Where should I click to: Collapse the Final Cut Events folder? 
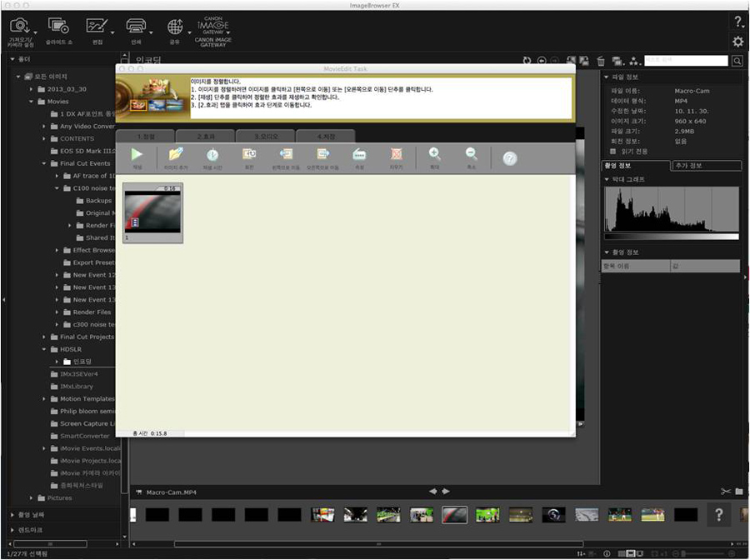click(44, 163)
